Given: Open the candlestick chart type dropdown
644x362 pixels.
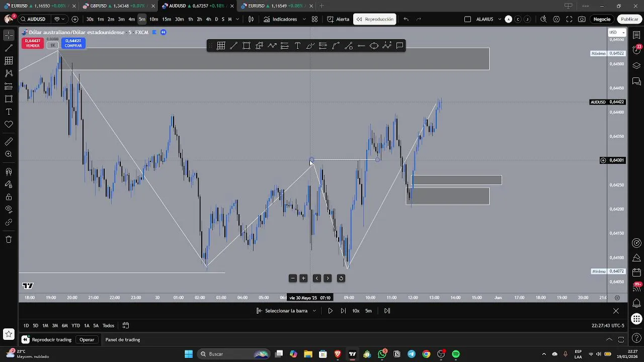Looking at the screenshot, I should point(251,19).
